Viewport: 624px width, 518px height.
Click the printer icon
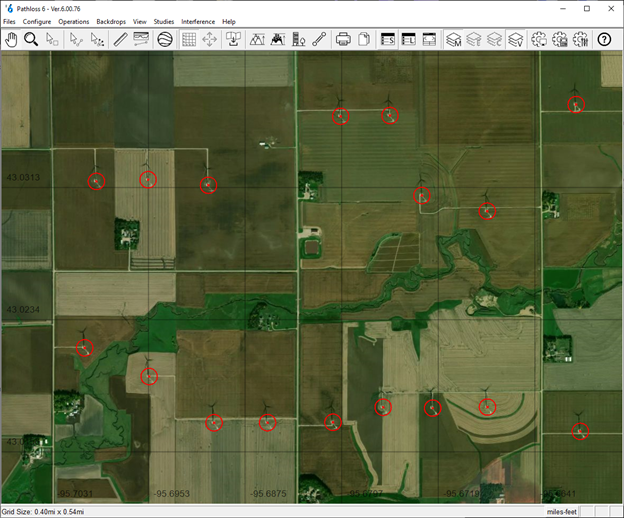point(343,39)
